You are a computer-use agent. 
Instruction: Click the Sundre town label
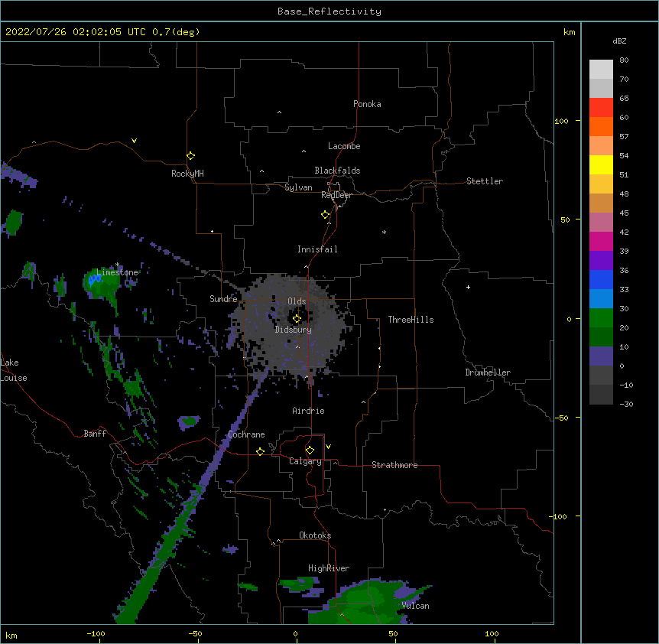pos(223,299)
